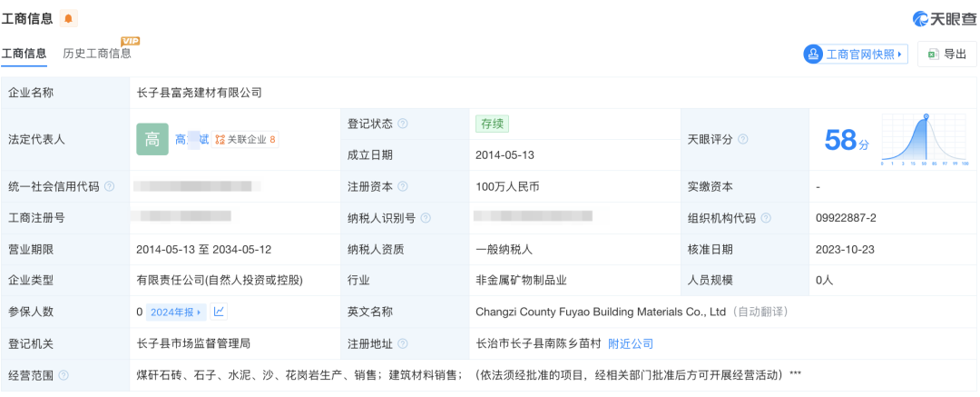Open the 工商官网快照 button
Image resolution: width=980 pixels, height=397 pixels.
[x=855, y=55]
